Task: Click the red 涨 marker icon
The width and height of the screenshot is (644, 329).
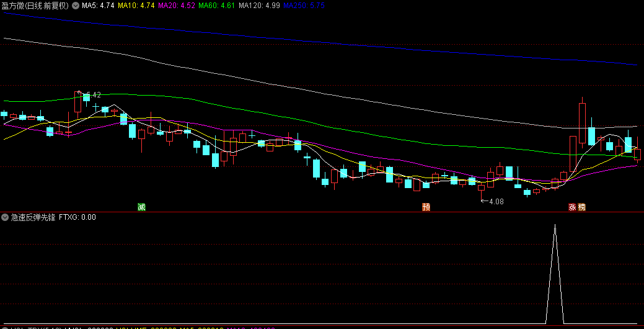Action: click(x=573, y=207)
